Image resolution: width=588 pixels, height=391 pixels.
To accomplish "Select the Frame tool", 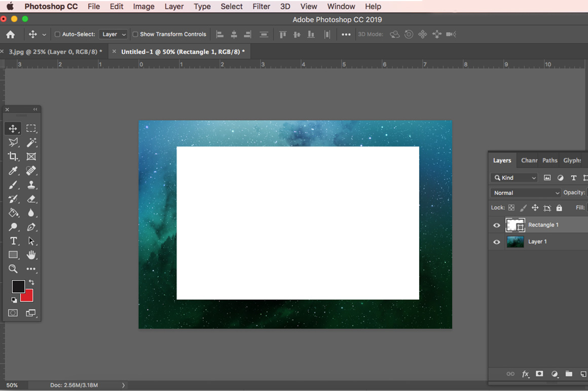I will coord(31,157).
